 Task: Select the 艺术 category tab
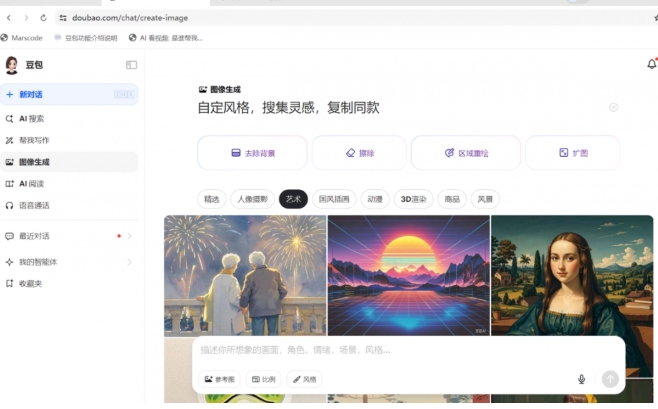pos(293,199)
